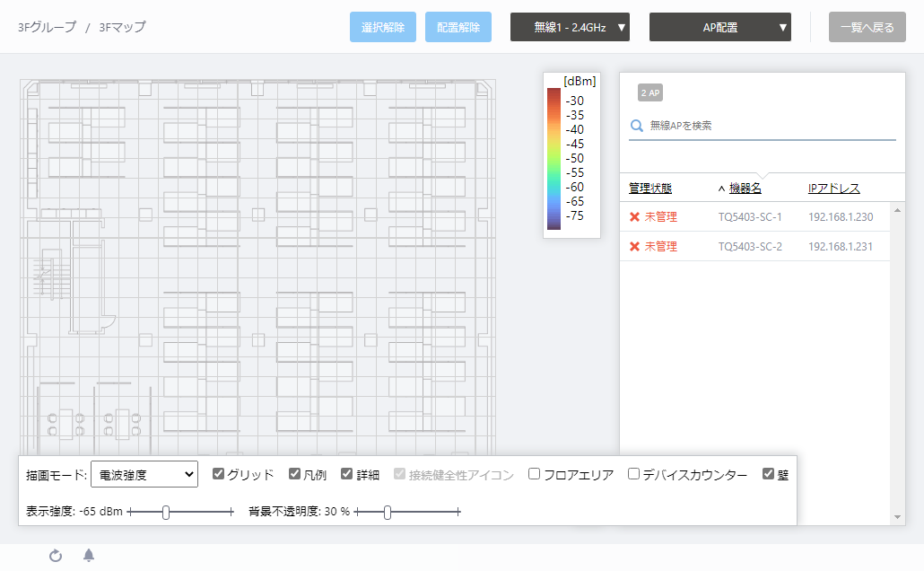This screenshot has width=924, height=571.
Task: Click the disabled 接続健全性アイコン checkbox
Action: 399,474
